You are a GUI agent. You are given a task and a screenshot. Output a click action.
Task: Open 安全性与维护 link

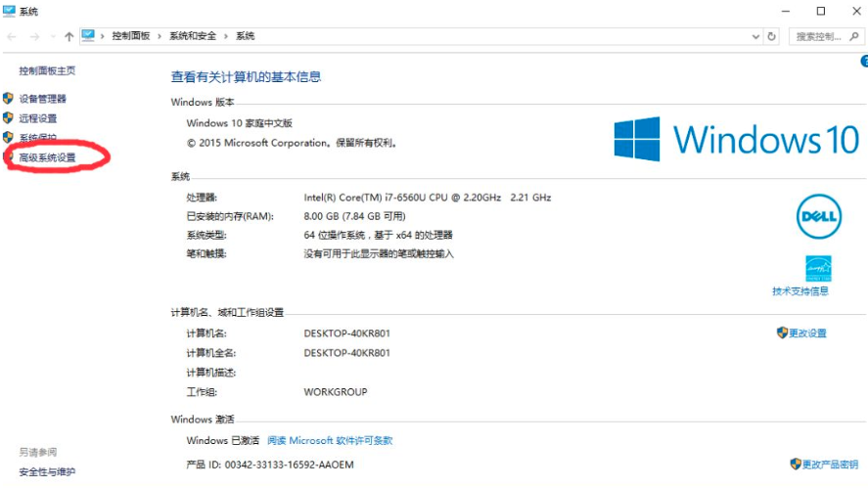click(47, 472)
